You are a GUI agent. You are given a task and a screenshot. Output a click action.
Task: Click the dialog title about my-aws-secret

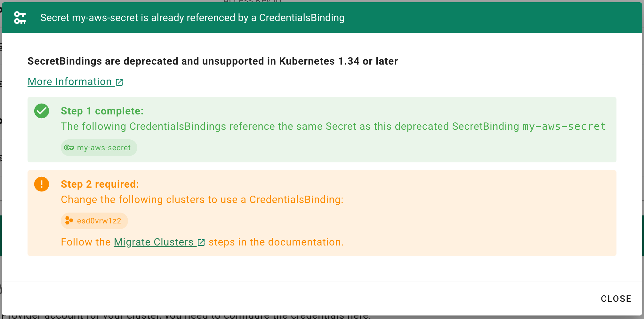point(192,18)
